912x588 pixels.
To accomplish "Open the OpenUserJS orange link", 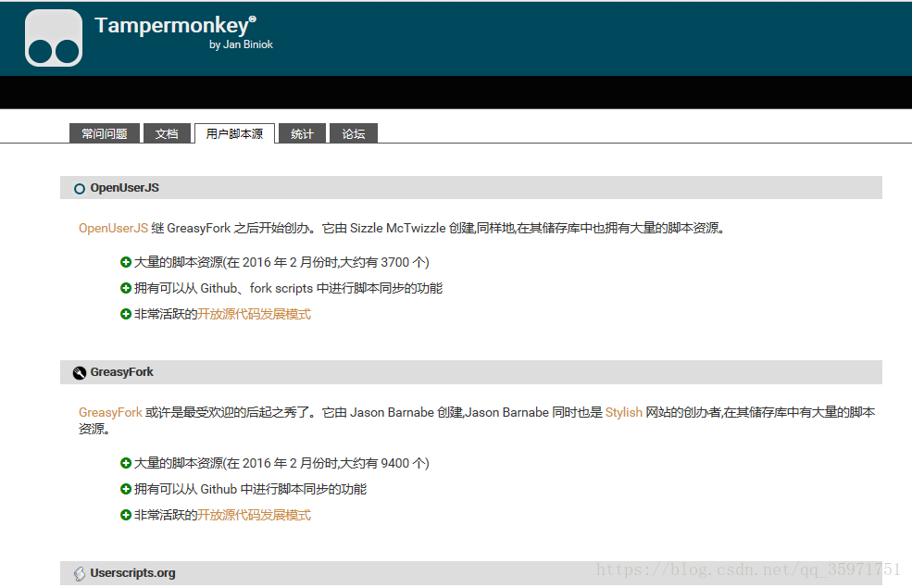I will (113, 228).
